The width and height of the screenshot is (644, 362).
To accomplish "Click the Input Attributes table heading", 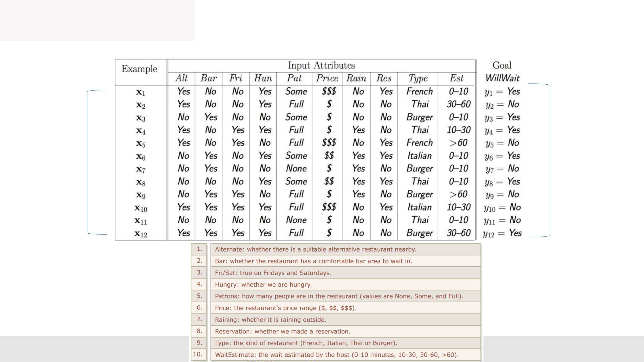I will tap(321, 65).
